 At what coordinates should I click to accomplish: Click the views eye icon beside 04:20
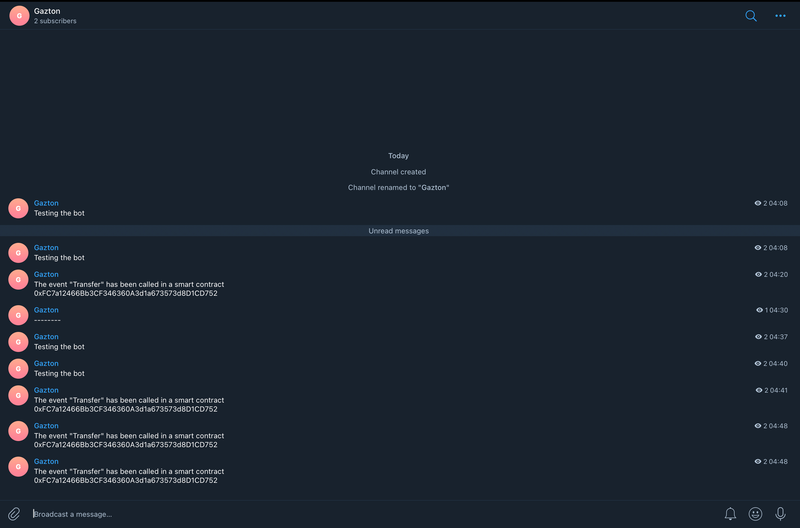[758, 274]
